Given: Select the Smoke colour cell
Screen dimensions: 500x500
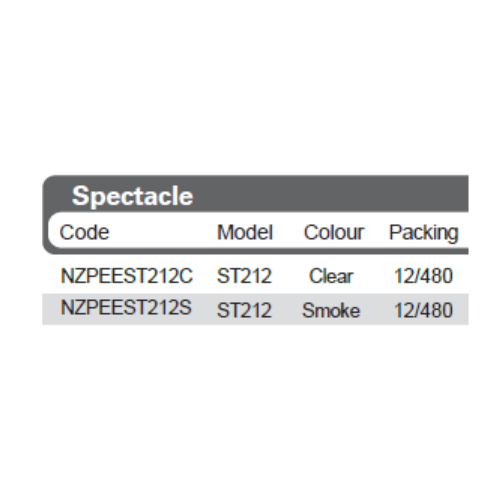Looking at the screenshot, I should point(331,310).
